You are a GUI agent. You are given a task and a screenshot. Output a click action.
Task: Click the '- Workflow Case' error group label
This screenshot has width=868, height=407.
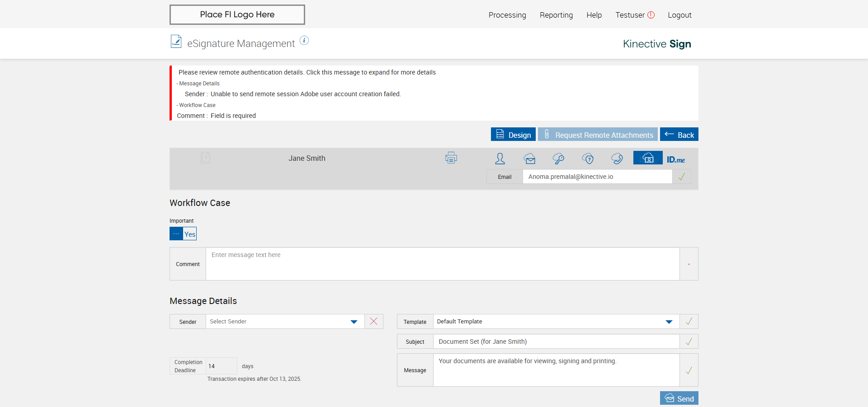tap(196, 105)
